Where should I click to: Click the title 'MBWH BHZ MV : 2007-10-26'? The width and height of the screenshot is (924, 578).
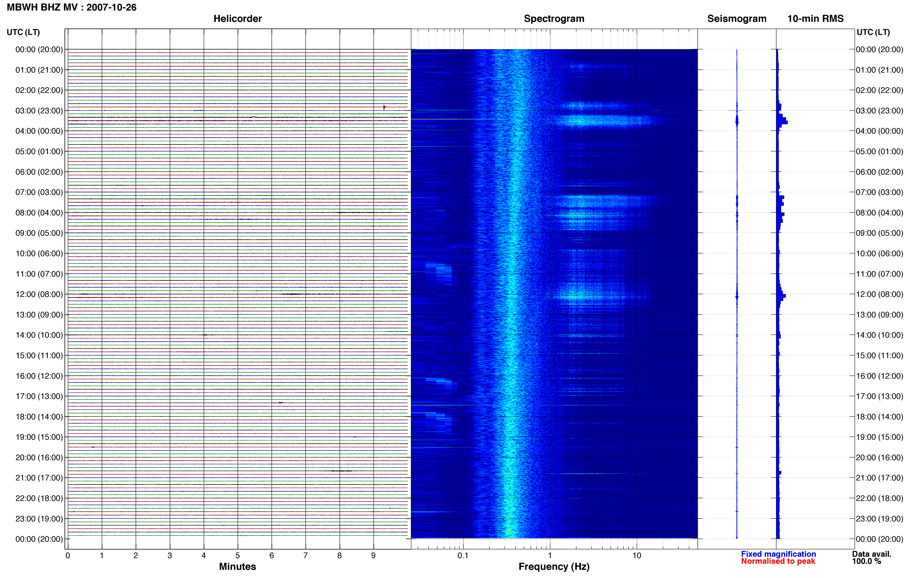click(71, 7)
